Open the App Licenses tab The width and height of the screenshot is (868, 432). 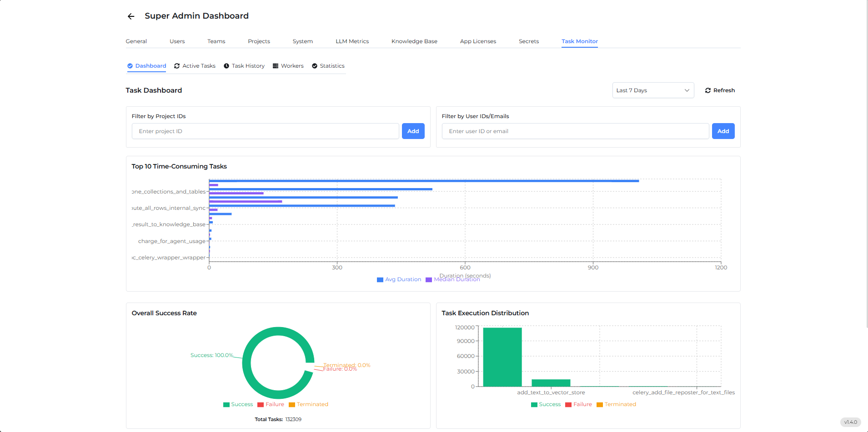pos(478,41)
